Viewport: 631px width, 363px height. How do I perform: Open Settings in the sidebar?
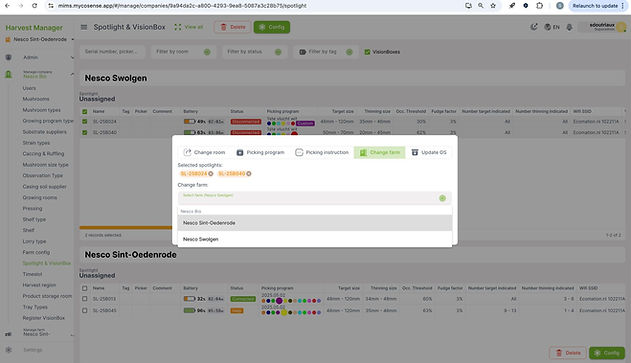(33, 350)
